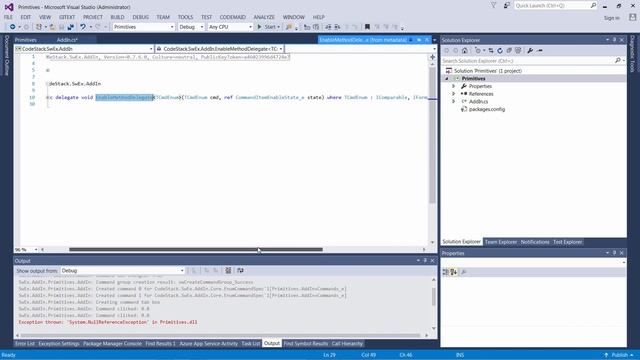Click the Navigate Backward toolbar icon

coord(12,27)
